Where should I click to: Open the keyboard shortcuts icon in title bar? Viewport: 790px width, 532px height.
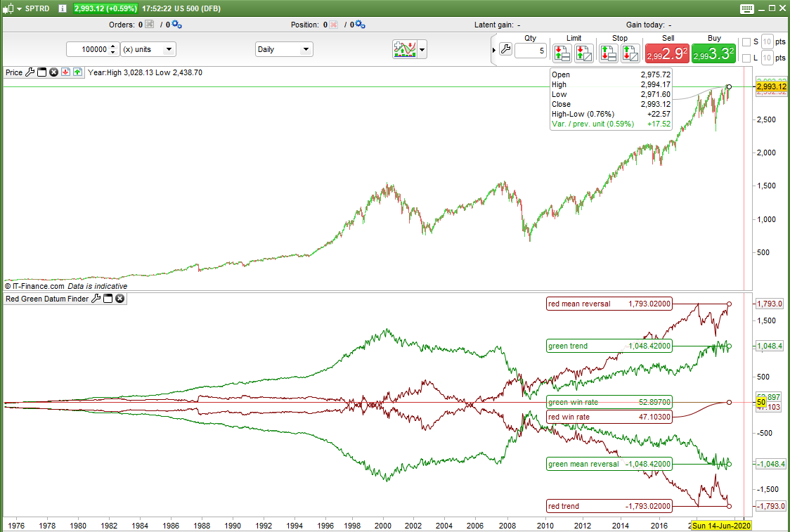coord(747,8)
